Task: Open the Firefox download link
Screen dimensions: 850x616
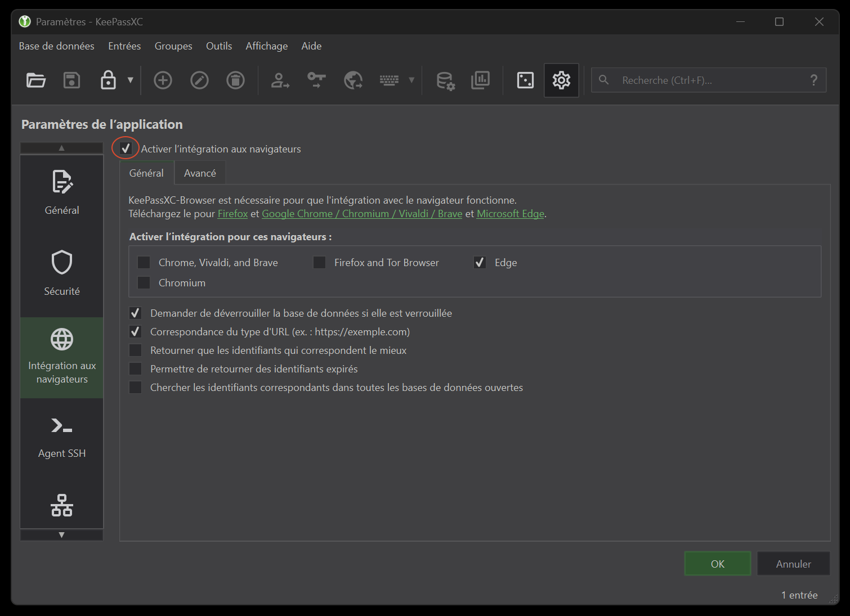Action: pos(232,214)
